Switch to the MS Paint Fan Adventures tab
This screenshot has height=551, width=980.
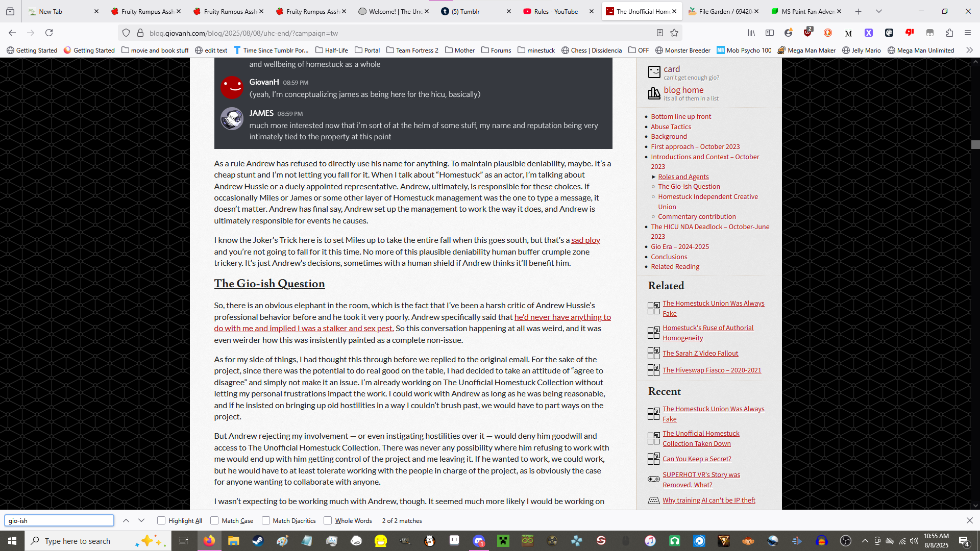pyautogui.click(x=806, y=11)
